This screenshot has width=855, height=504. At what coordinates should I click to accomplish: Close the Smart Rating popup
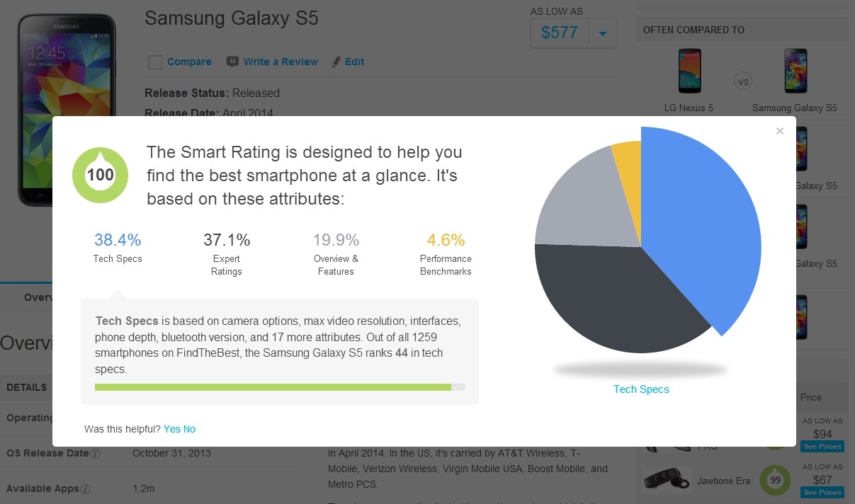point(780,131)
